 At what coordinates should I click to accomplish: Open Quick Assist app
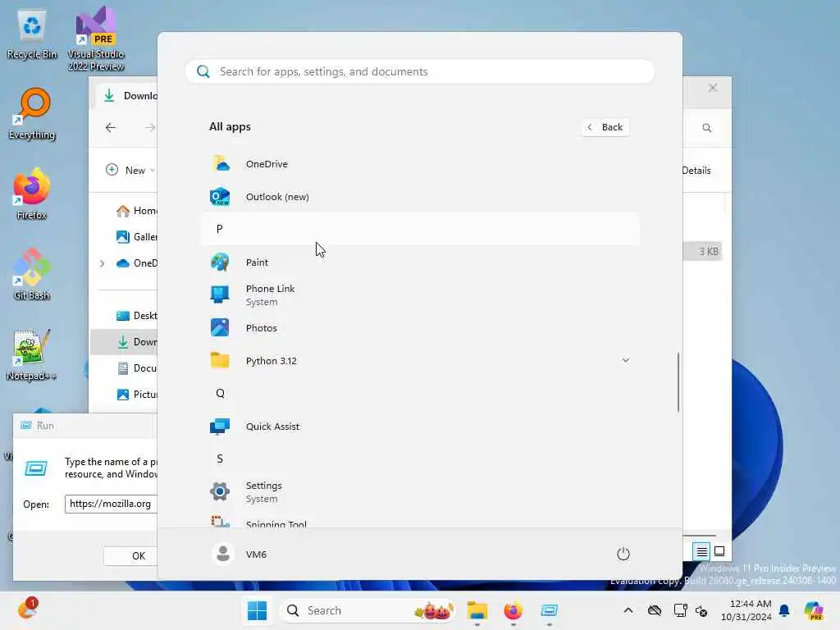point(420,427)
